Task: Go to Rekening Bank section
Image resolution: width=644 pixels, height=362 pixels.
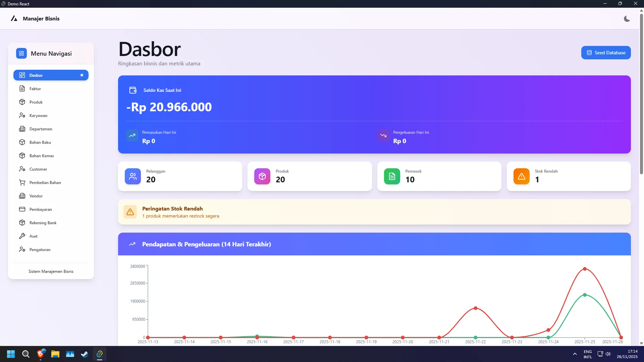Action: tap(43, 223)
